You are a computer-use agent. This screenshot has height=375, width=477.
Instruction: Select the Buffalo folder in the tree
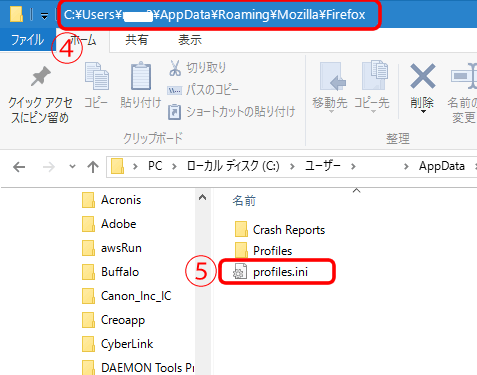tap(110, 272)
